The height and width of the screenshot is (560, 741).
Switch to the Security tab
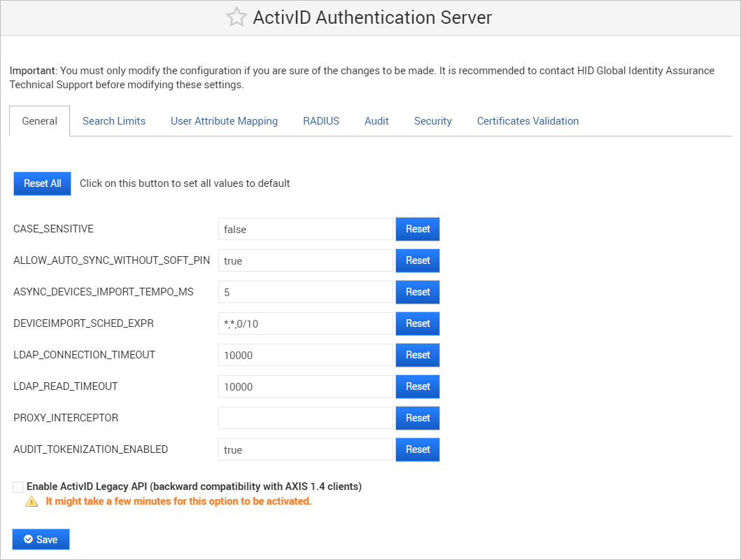tap(432, 120)
